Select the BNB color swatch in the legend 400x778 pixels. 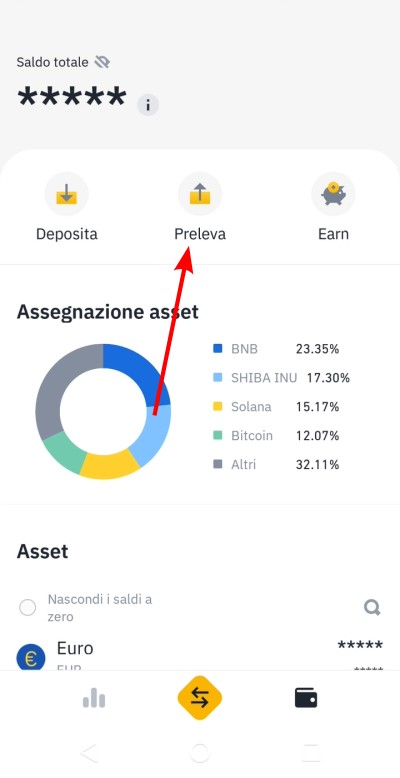point(217,349)
